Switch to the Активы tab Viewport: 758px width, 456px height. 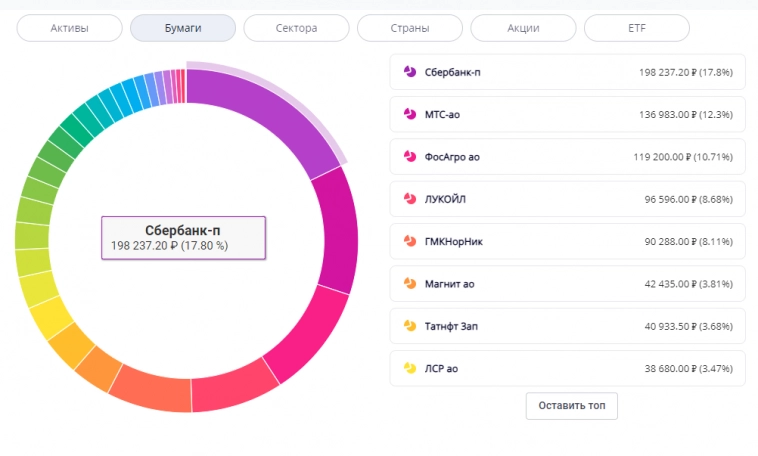pyautogui.click(x=70, y=28)
